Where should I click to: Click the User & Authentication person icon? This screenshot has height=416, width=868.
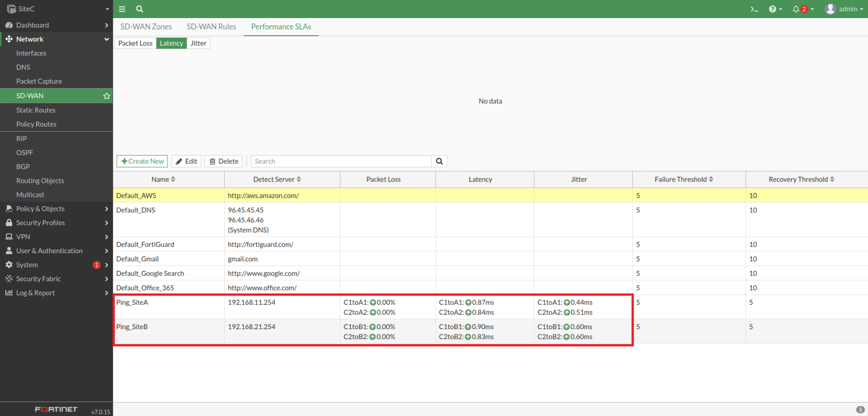[x=9, y=250]
